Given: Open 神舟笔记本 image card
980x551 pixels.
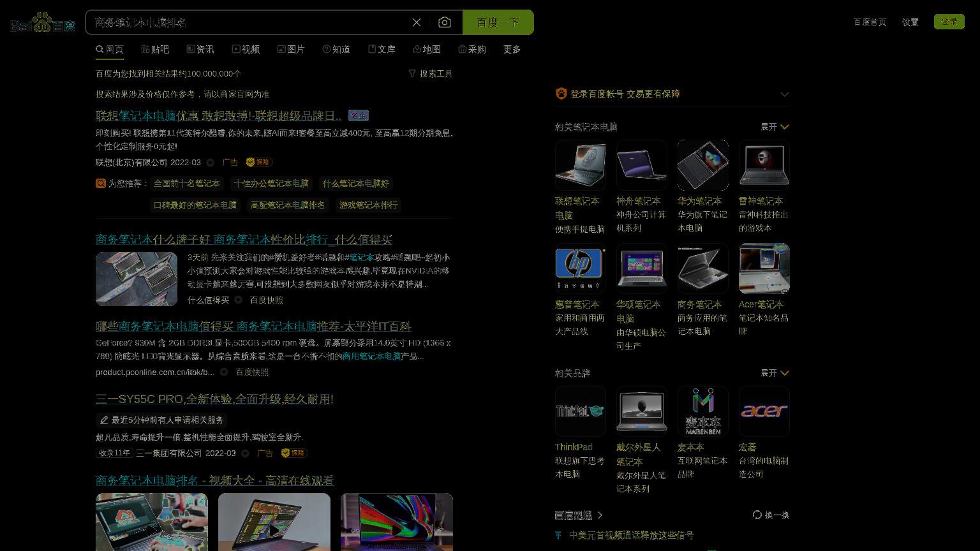Looking at the screenshot, I should point(642,165).
